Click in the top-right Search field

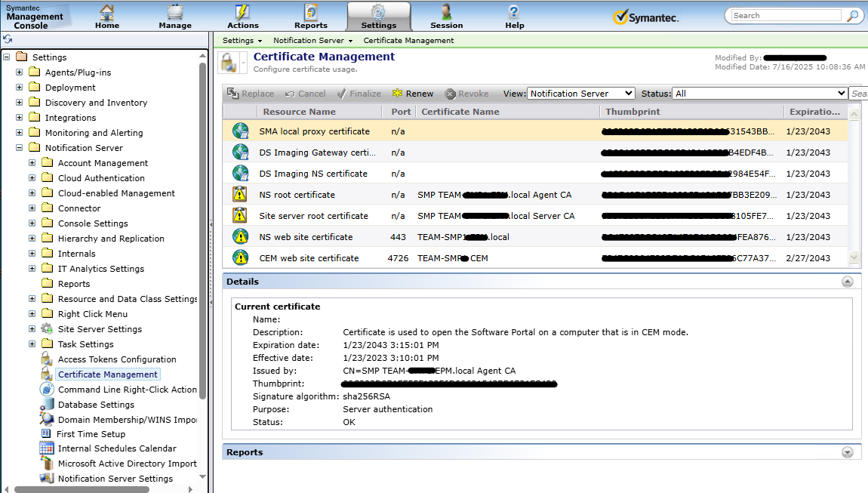click(785, 16)
